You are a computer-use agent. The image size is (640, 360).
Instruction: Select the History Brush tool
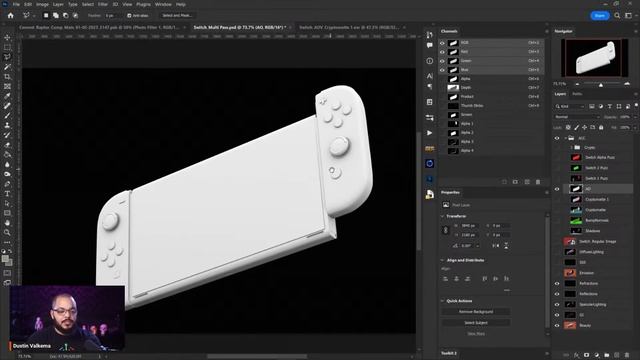[x=7, y=135]
